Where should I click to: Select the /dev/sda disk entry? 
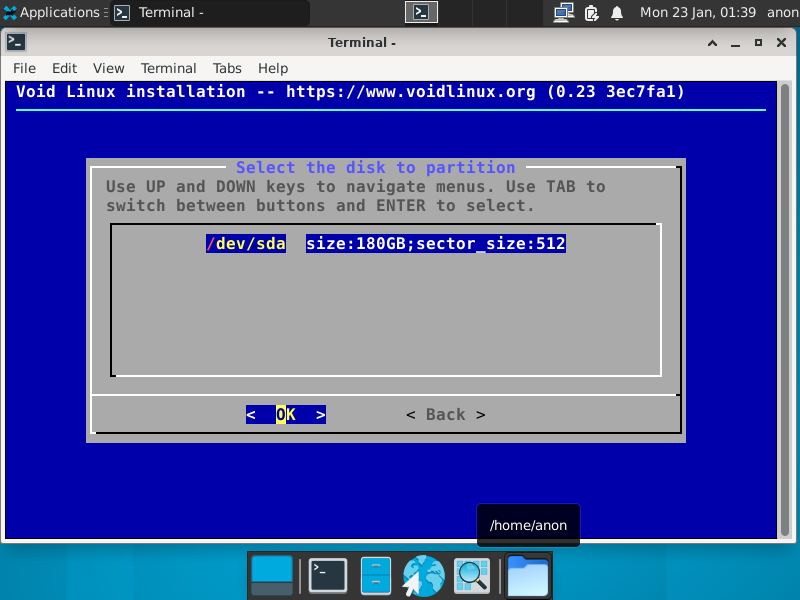[246, 243]
